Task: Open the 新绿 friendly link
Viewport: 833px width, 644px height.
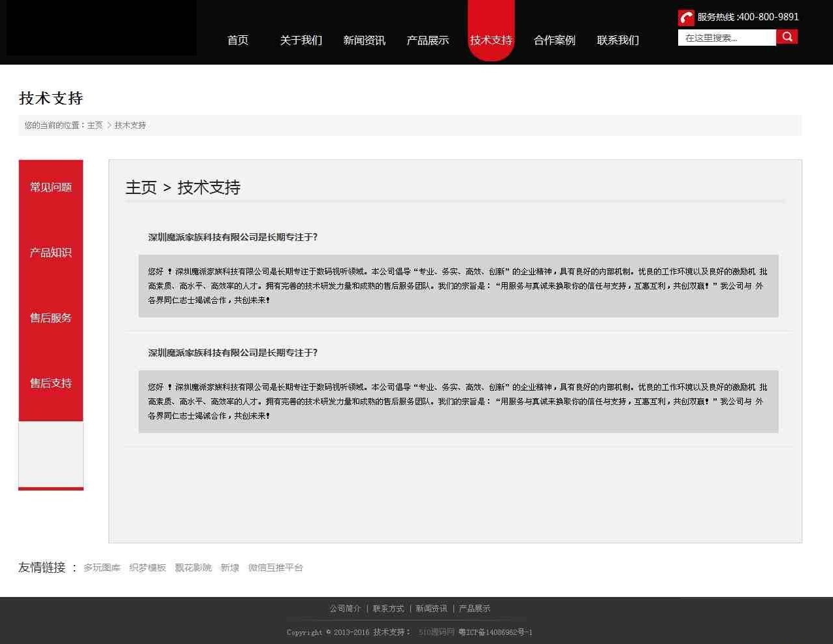Action: pos(230,568)
